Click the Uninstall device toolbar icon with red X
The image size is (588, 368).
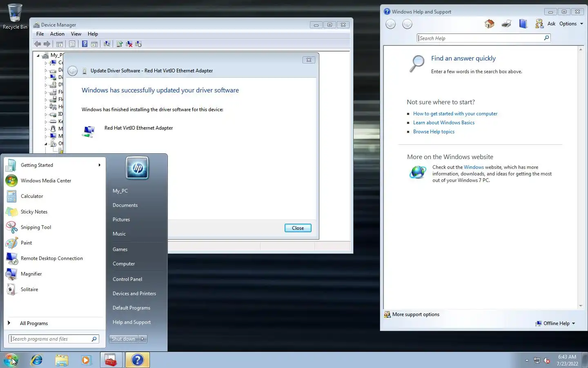coord(129,44)
